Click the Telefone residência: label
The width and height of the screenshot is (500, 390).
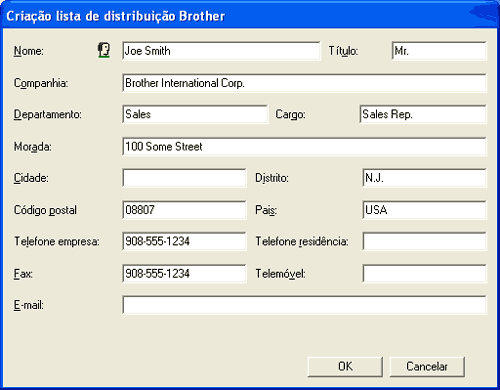tap(302, 241)
